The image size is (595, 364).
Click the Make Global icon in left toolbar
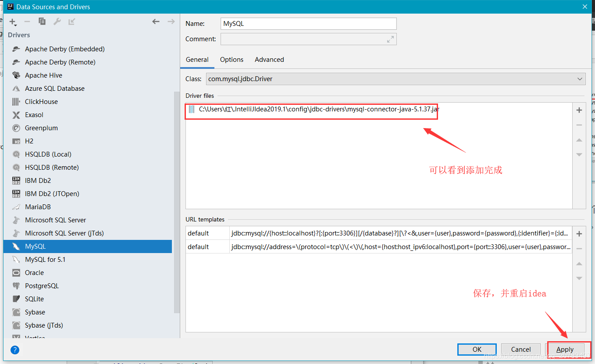click(72, 21)
